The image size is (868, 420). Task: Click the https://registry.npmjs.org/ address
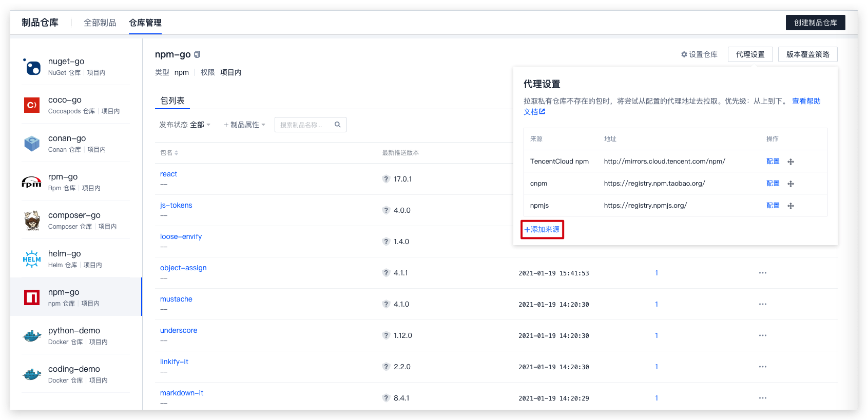click(645, 206)
